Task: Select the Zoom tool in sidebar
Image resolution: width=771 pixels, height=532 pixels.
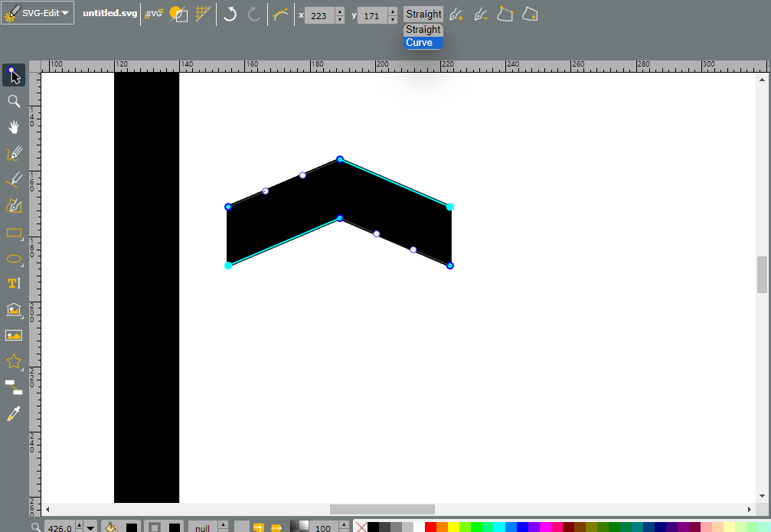Action: 14,101
